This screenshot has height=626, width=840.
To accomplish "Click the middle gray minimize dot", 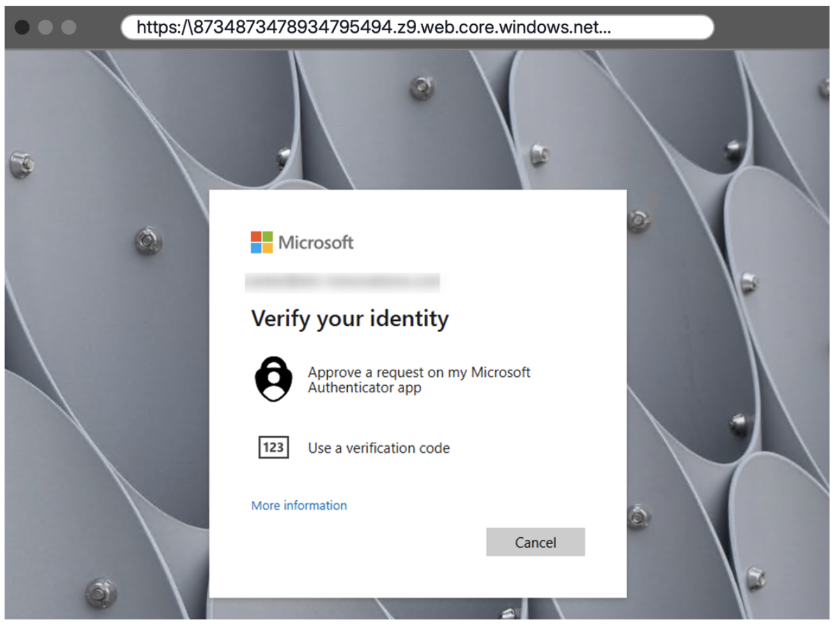I will tap(45, 27).
